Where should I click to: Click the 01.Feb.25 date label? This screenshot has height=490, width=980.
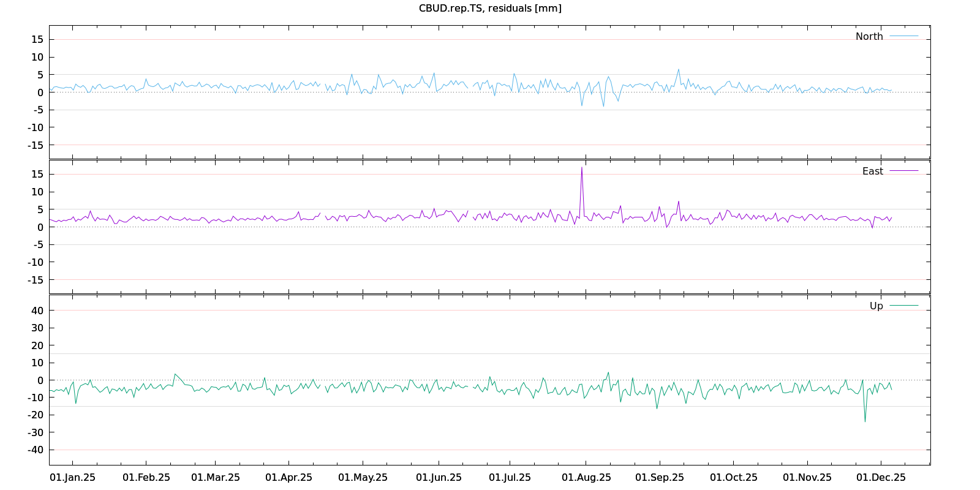(x=146, y=478)
